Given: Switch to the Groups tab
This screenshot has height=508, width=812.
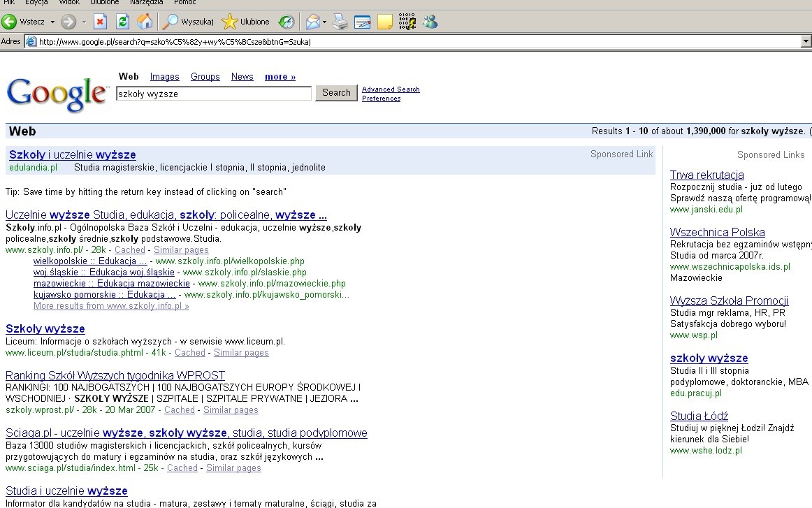Looking at the screenshot, I should [x=205, y=77].
